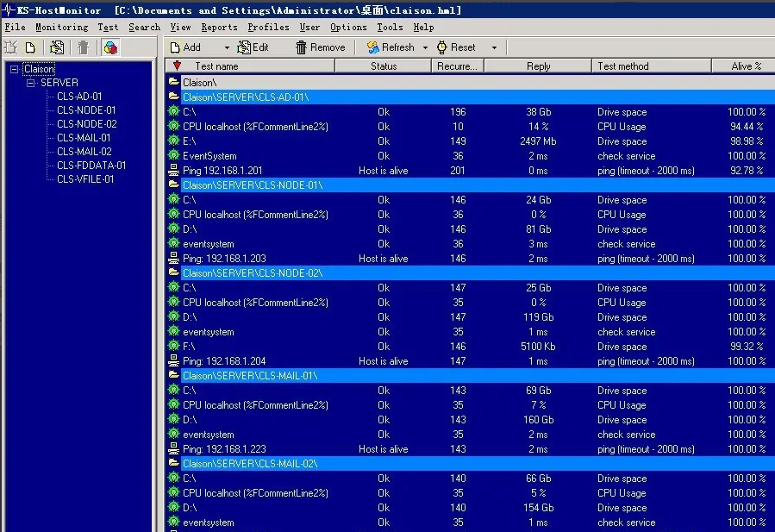Click the Test method column header
The image size is (775, 532).
click(x=652, y=66)
